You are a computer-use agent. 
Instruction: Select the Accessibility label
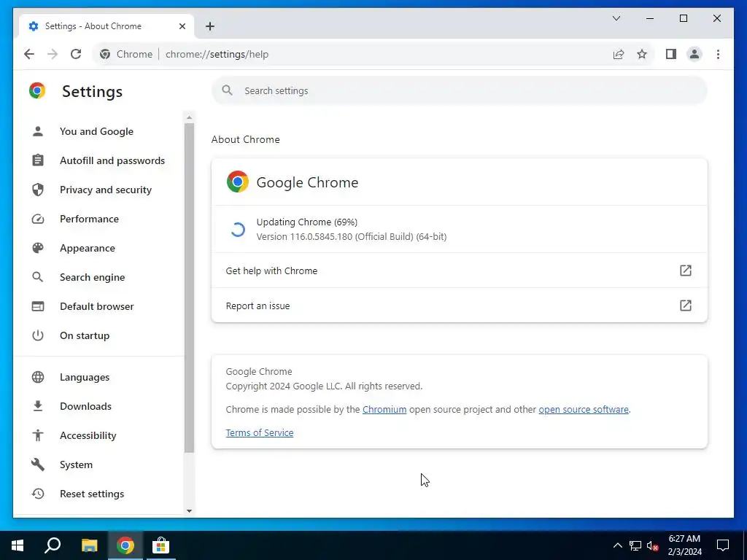(x=88, y=435)
